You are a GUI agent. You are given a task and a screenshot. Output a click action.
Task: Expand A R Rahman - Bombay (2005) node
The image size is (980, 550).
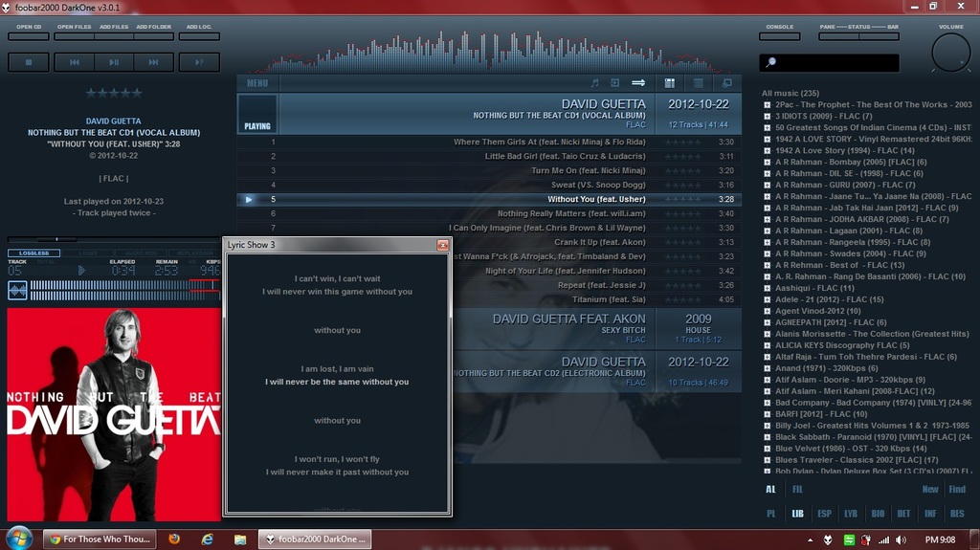[x=767, y=162]
